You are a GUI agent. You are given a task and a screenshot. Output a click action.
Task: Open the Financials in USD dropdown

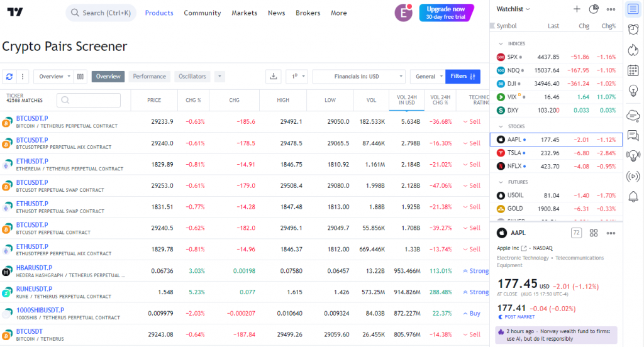point(358,77)
